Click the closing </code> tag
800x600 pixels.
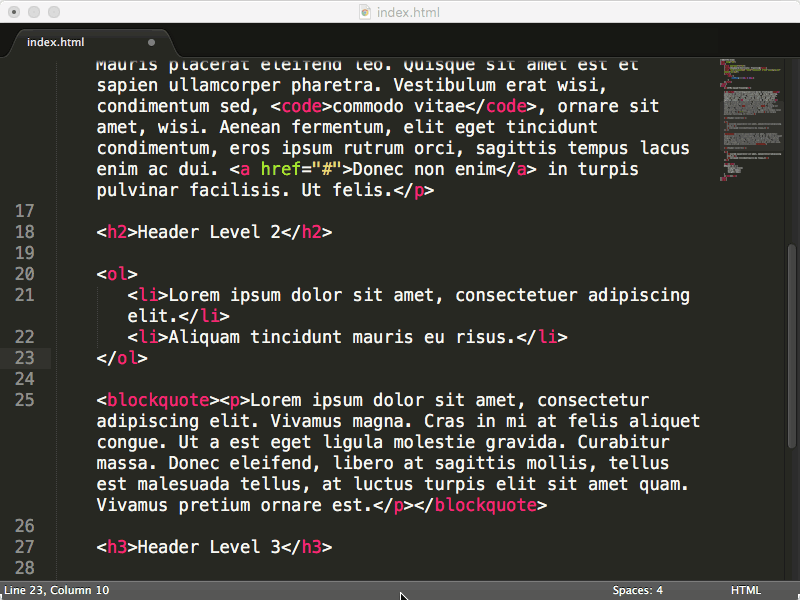pyautogui.click(x=500, y=105)
